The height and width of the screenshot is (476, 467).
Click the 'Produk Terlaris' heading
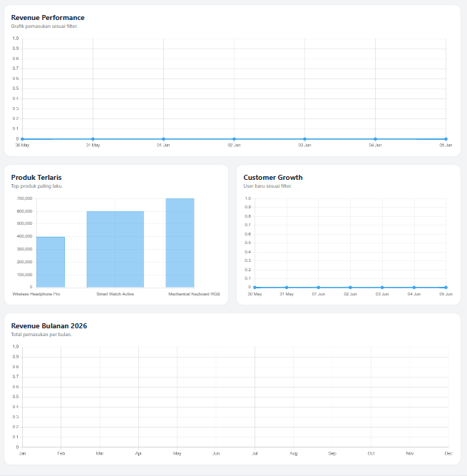pos(36,178)
